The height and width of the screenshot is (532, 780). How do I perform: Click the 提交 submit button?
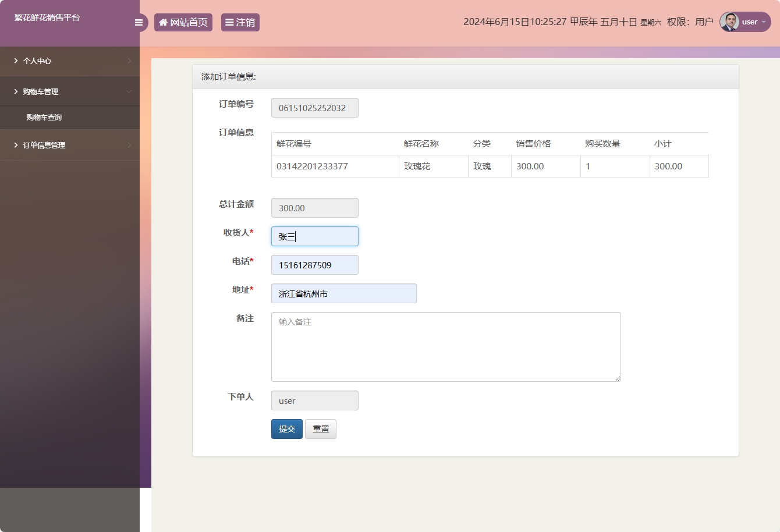point(286,429)
